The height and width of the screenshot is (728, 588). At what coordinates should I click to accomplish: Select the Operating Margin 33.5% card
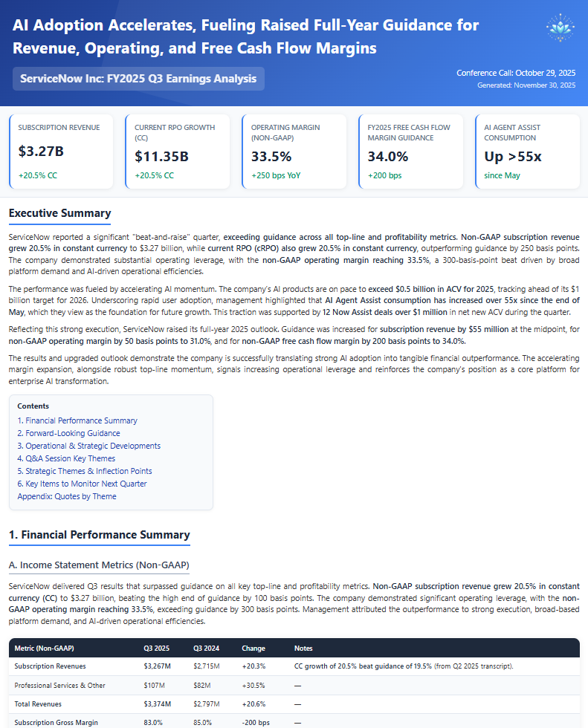(294, 152)
